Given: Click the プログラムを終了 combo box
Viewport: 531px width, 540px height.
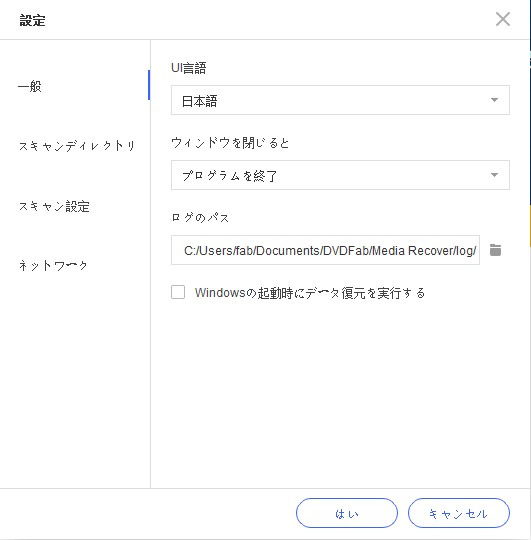Looking at the screenshot, I should click(340, 175).
